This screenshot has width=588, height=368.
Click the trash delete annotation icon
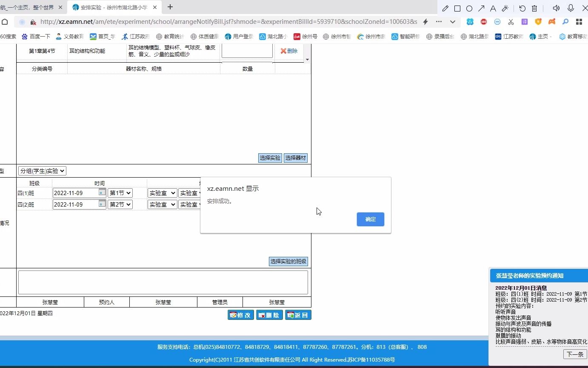(x=534, y=9)
